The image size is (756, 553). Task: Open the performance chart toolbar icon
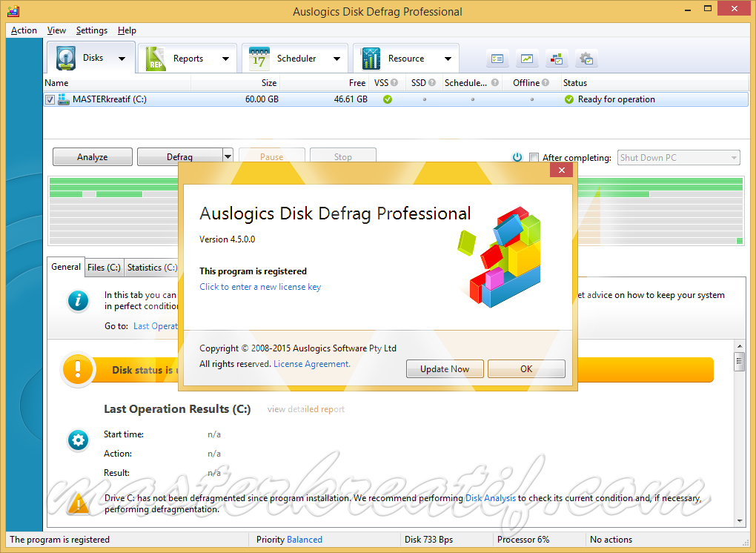(527, 59)
